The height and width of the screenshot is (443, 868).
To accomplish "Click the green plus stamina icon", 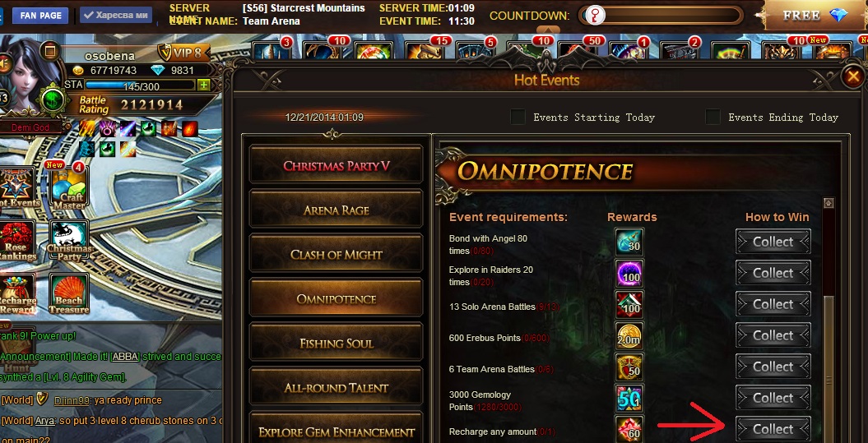I will [x=204, y=85].
